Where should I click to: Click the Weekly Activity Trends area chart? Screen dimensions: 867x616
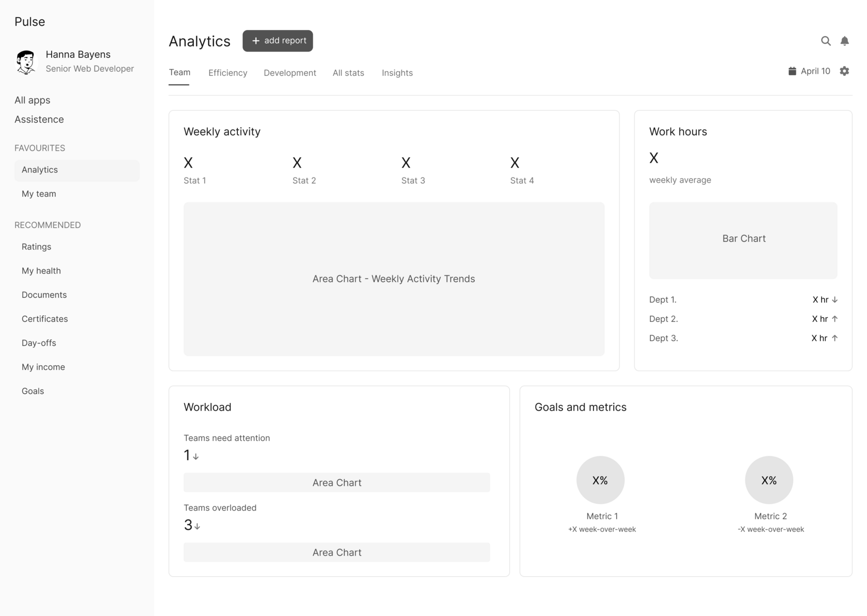click(394, 279)
